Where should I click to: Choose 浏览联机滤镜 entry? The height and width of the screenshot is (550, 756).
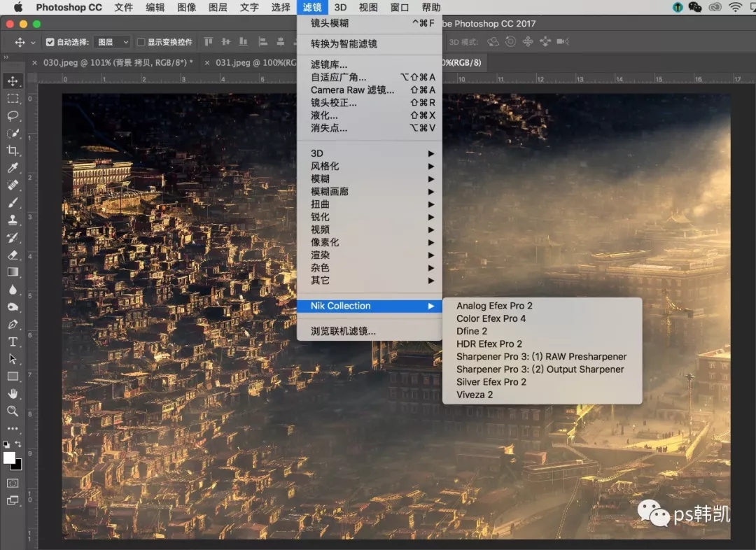pos(370,331)
